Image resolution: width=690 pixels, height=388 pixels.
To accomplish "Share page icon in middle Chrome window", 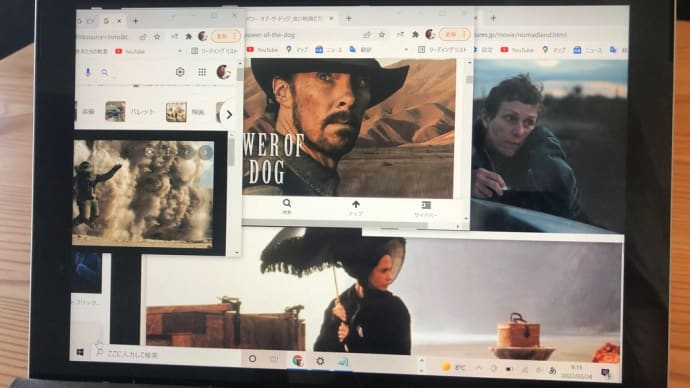I will click(x=367, y=34).
